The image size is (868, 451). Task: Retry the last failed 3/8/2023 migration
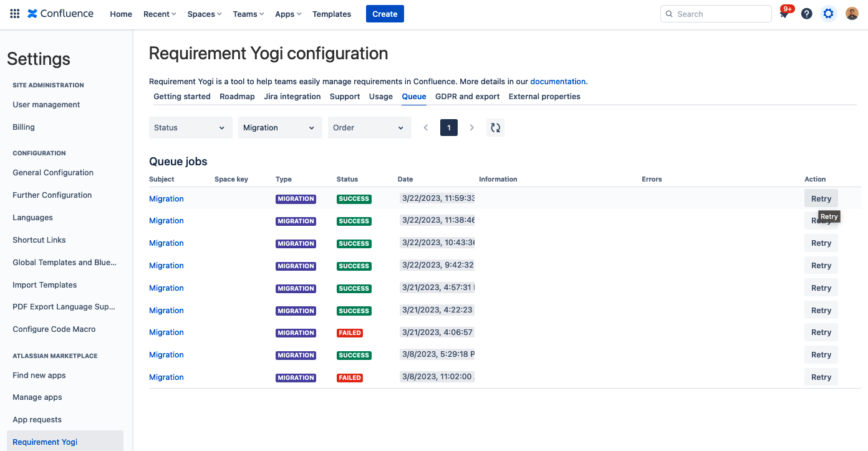point(821,377)
